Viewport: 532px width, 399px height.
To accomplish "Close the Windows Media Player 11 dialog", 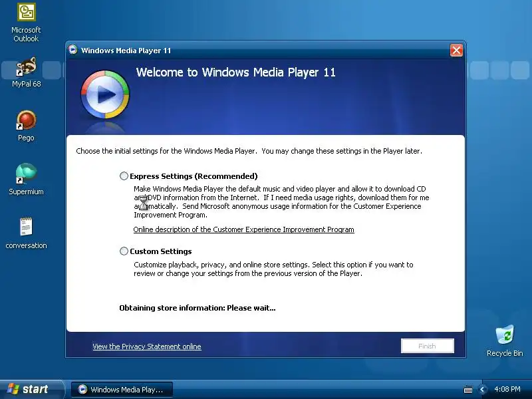I will click(x=456, y=51).
